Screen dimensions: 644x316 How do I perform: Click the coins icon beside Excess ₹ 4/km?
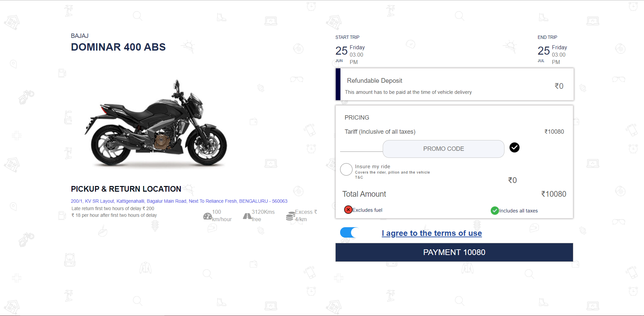click(290, 216)
